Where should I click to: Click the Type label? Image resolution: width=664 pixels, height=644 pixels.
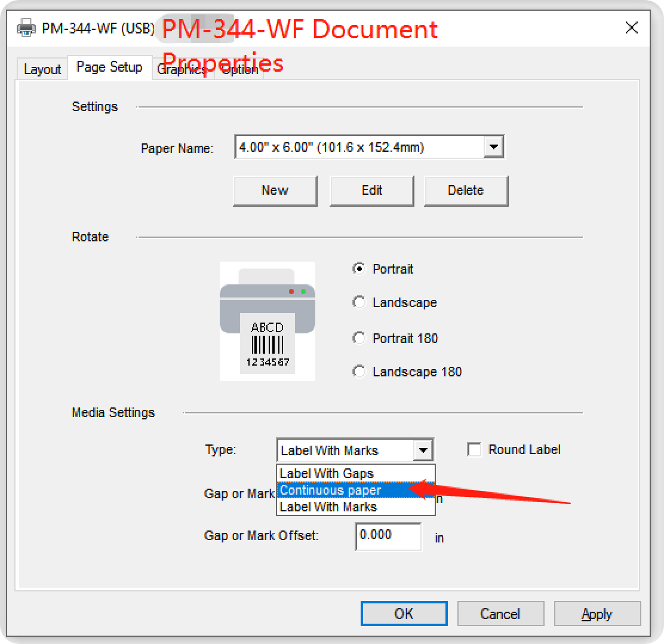point(220,449)
